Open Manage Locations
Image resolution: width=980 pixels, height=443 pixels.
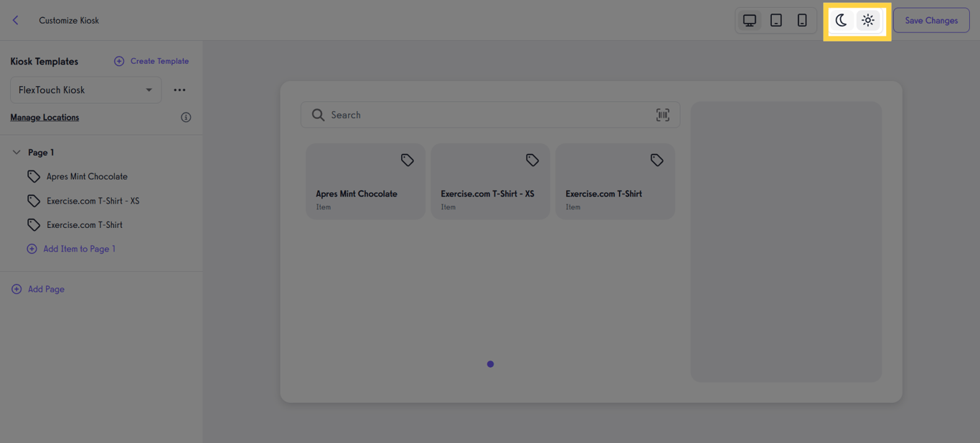pyautogui.click(x=44, y=117)
